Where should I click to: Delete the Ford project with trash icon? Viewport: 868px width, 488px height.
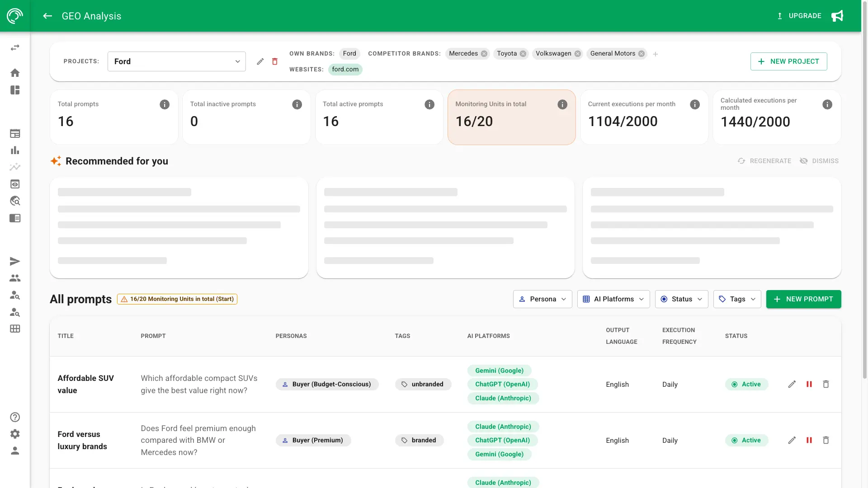point(274,61)
